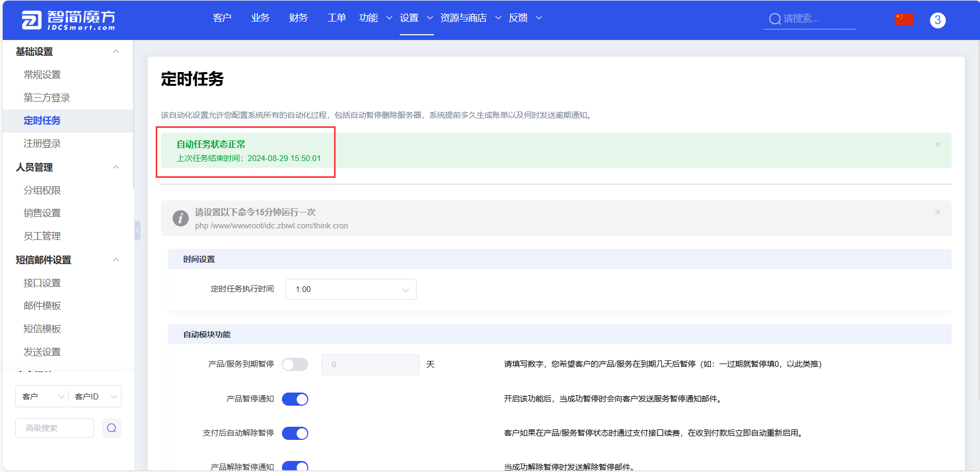
Task: Open 发送设置 in sidebar
Action: click(42, 352)
